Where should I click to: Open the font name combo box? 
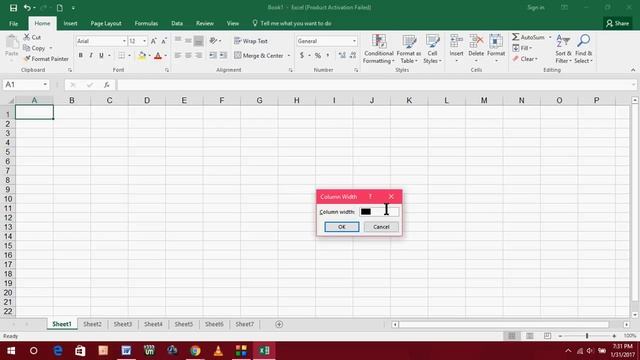coord(101,41)
